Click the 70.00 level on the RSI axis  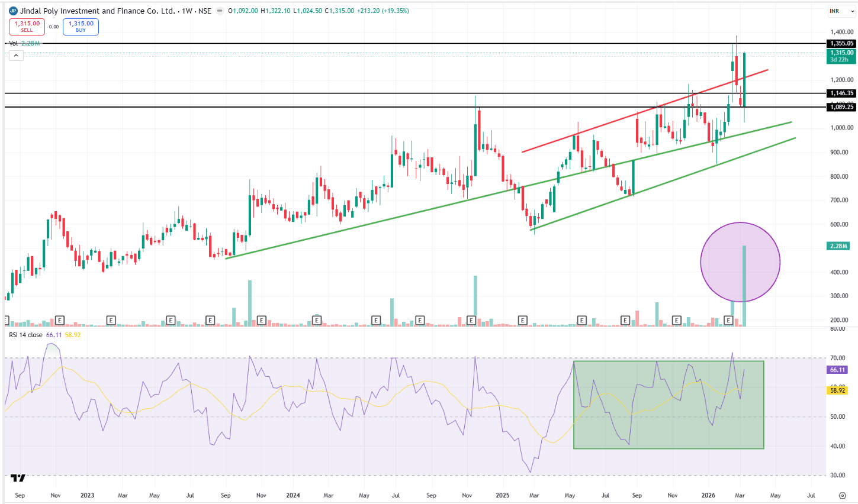click(837, 358)
